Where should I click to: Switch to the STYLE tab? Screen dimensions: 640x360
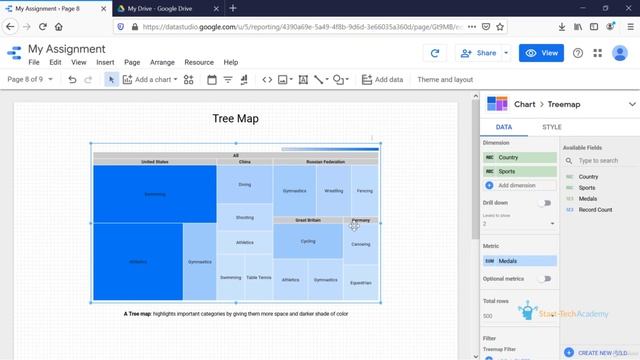(551, 127)
